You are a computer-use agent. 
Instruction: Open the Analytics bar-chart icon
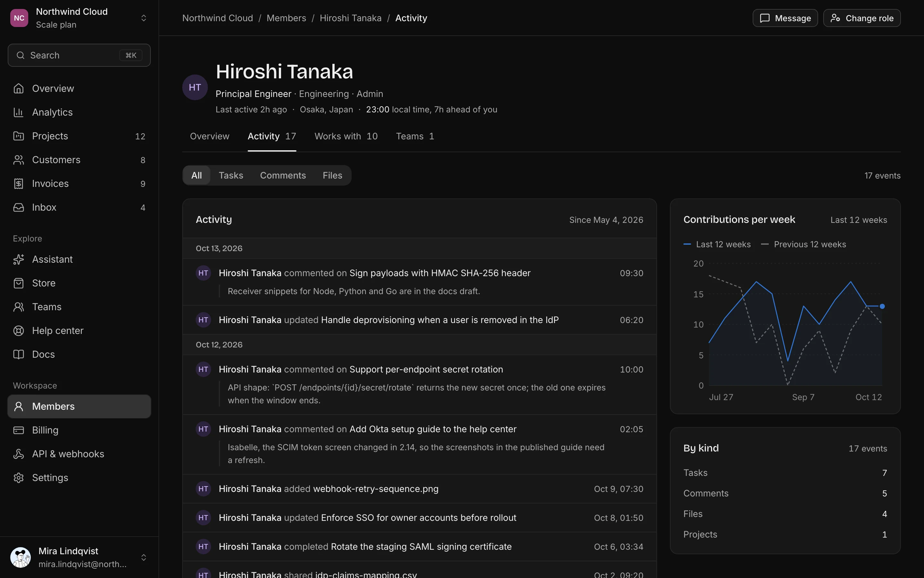pos(18,112)
